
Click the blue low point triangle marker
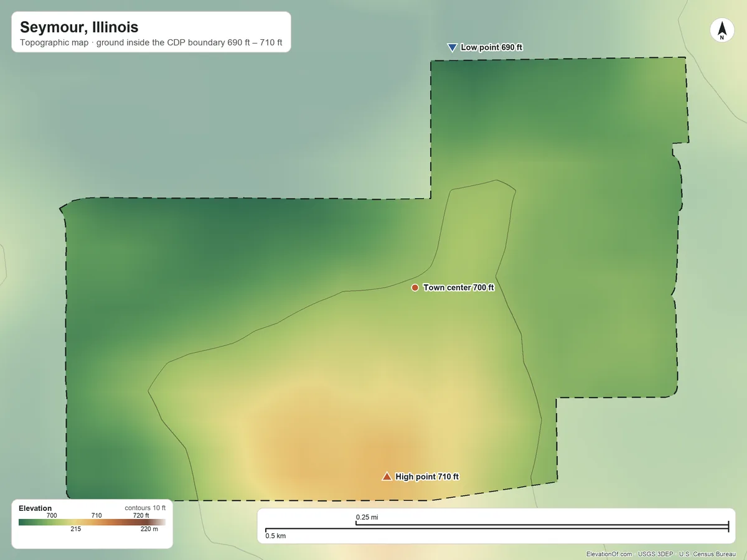coord(453,47)
